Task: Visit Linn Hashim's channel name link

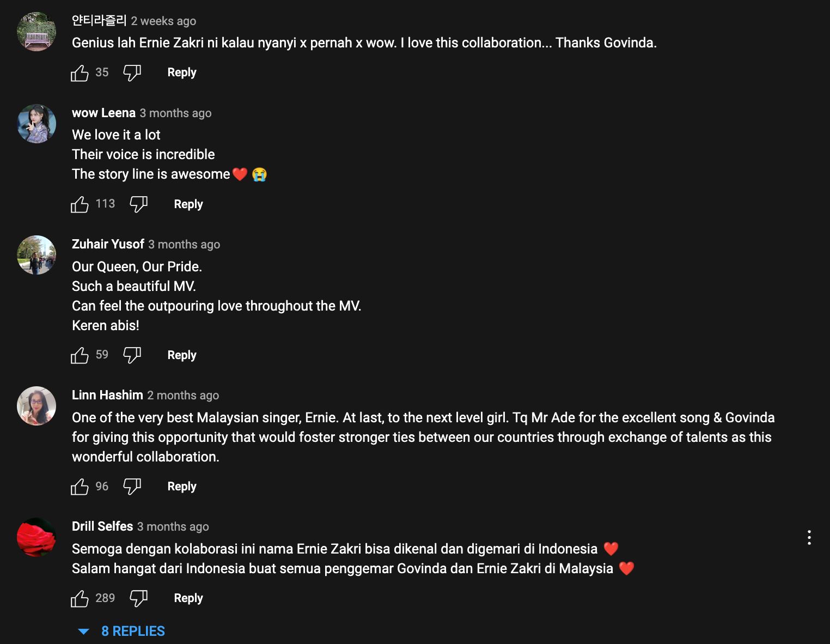Action: click(107, 395)
